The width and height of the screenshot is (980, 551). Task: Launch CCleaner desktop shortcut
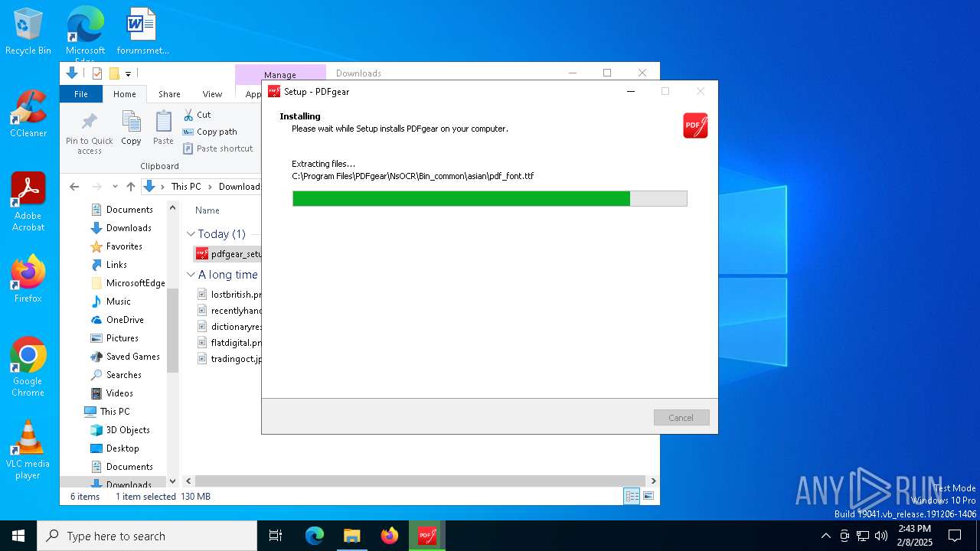point(28,114)
